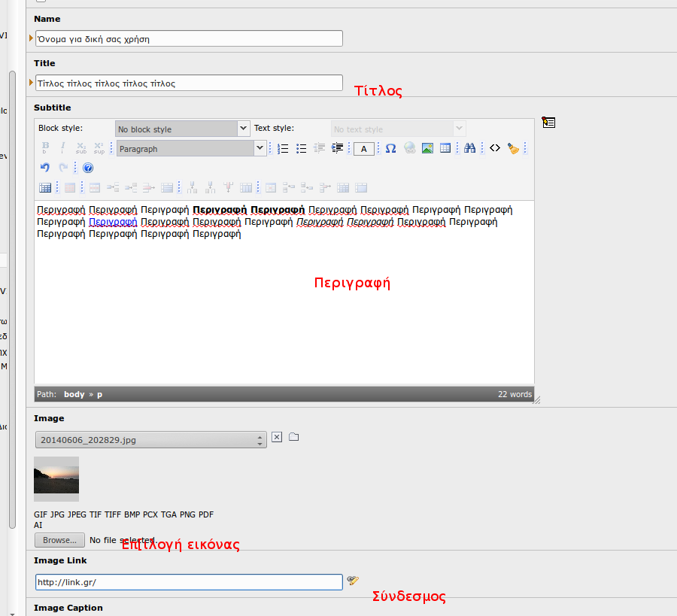This screenshot has width=677, height=616.
Task: Tick the checkbox above the Name field
Action: click(x=41, y=2)
